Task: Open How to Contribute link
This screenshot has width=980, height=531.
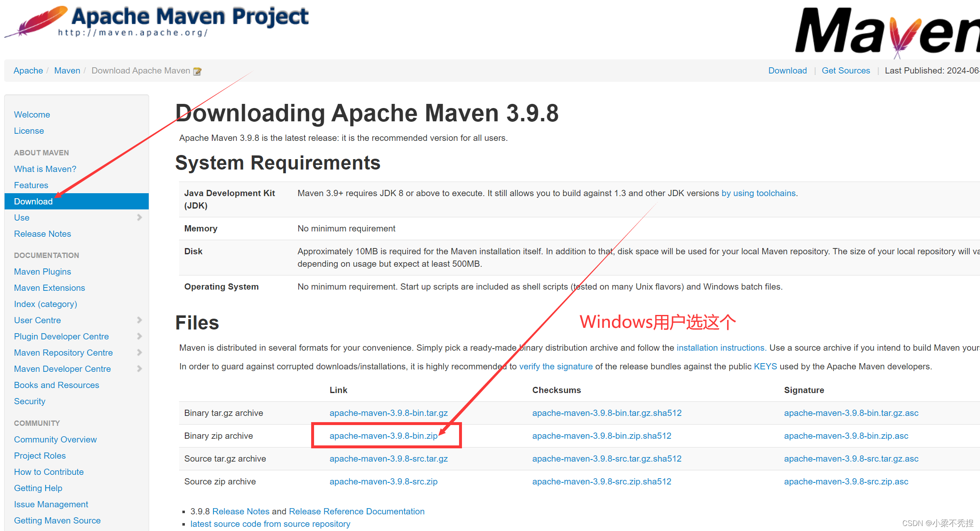Action: pyautogui.click(x=49, y=472)
